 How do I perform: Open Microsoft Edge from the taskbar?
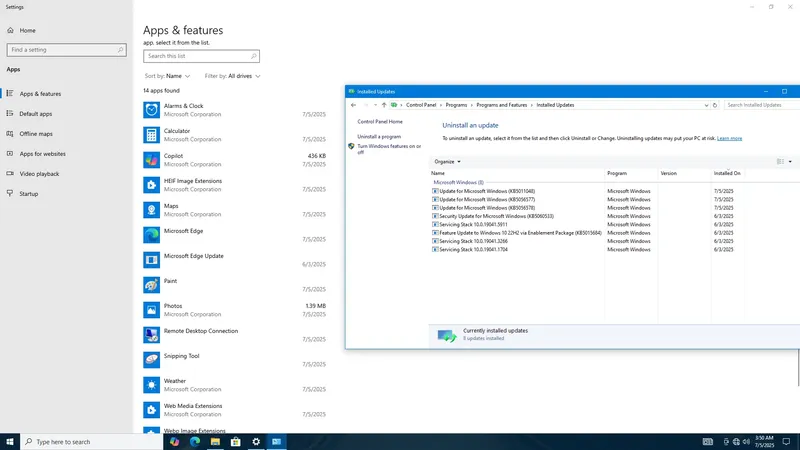pyautogui.click(x=195, y=442)
